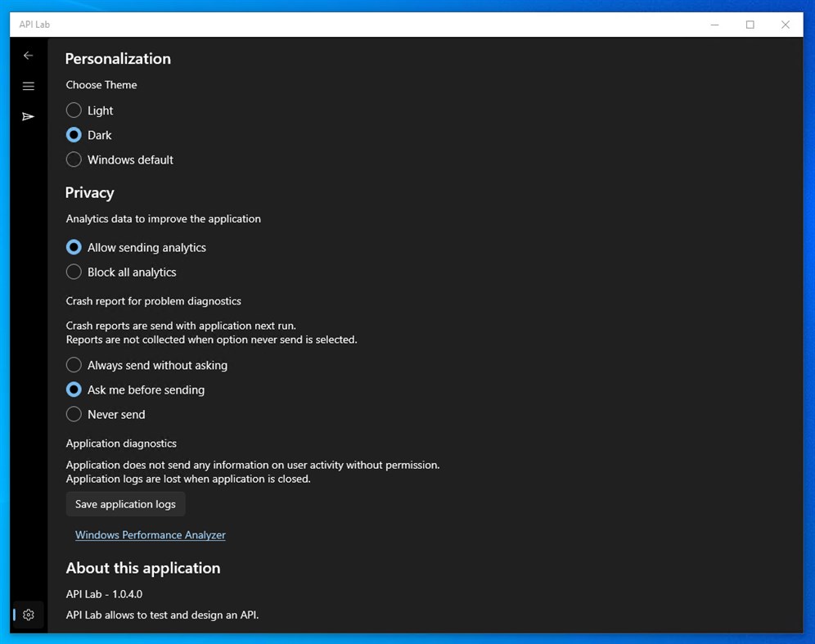This screenshot has height=644, width=815.
Task: Select the Light theme
Action: coord(73,110)
